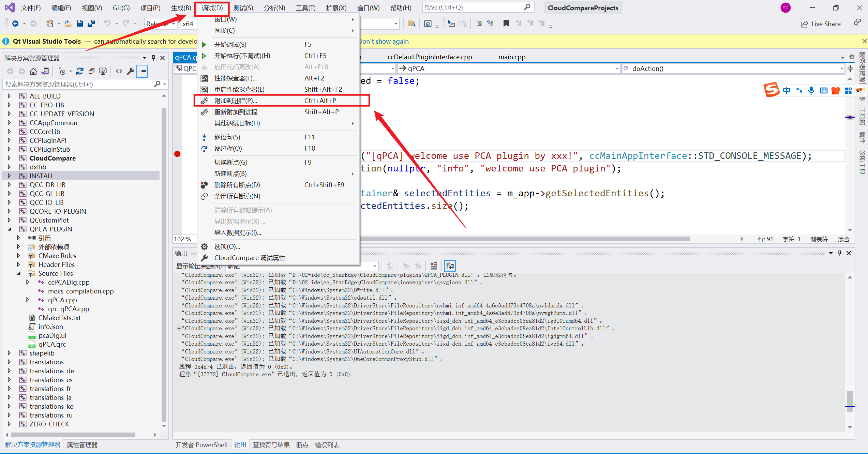Expand the qPCA.cpp file node
The image size is (868, 454).
pyautogui.click(x=28, y=300)
